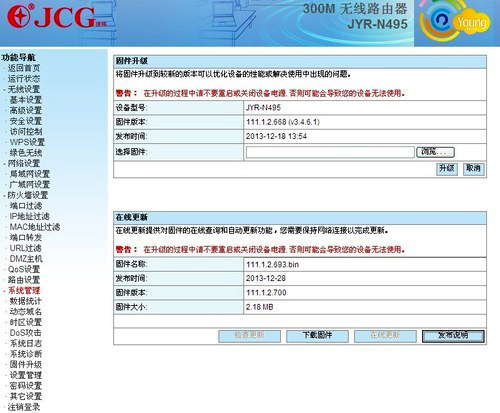The width and height of the screenshot is (500, 413).
Task: Open 返回首页 in navigation
Action: pyautogui.click(x=24, y=68)
